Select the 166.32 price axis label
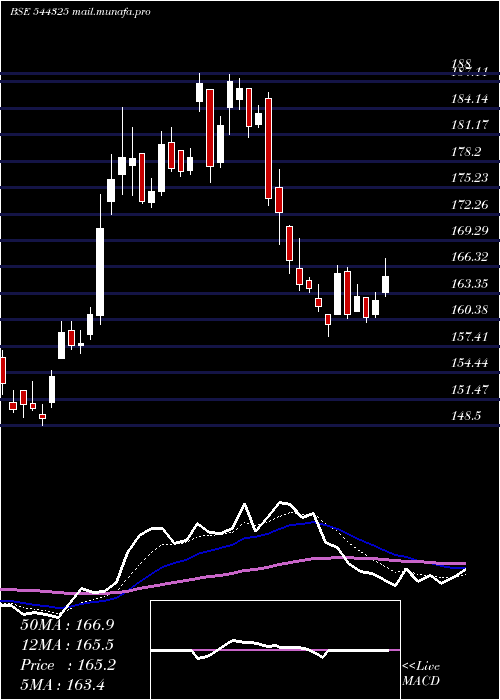 [x=470, y=257]
